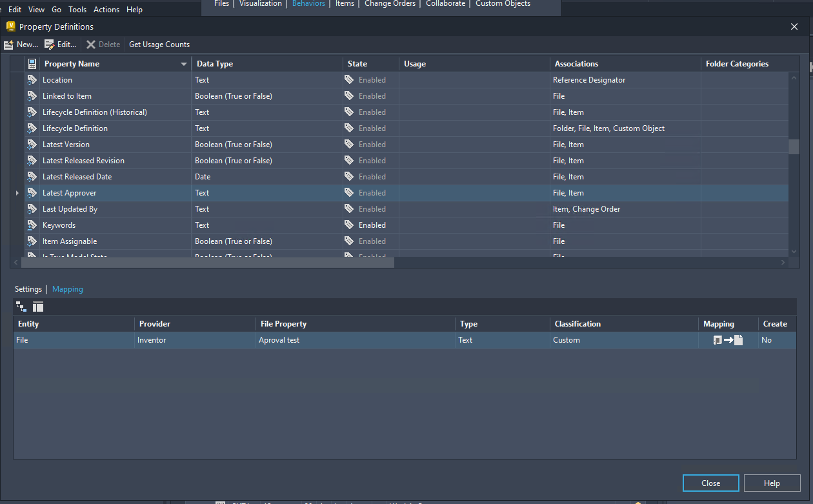Click Enabled state tag for Last Updated By

(349, 209)
